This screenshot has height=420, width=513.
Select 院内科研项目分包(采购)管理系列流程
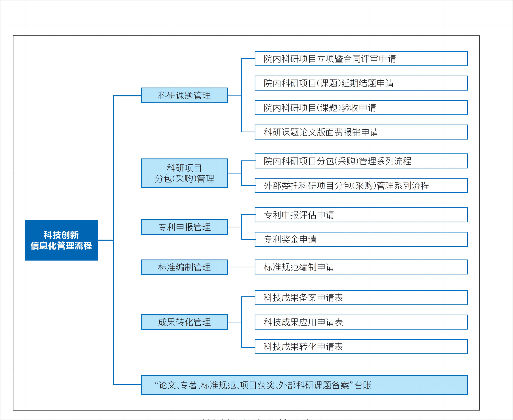pos(361,161)
